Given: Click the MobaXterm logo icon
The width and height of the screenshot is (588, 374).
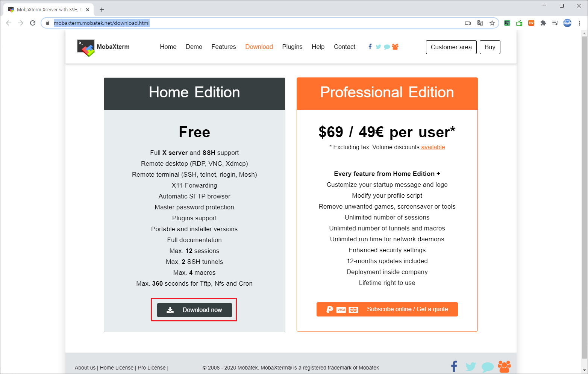Looking at the screenshot, I should click(86, 48).
